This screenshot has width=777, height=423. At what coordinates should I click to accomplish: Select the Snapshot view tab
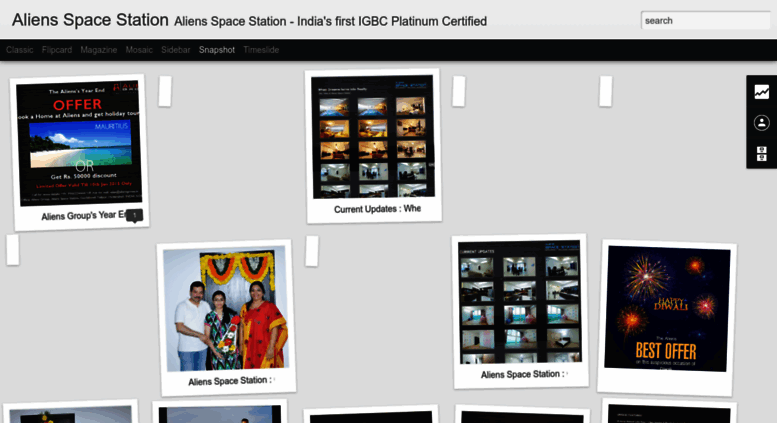click(x=217, y=50)
